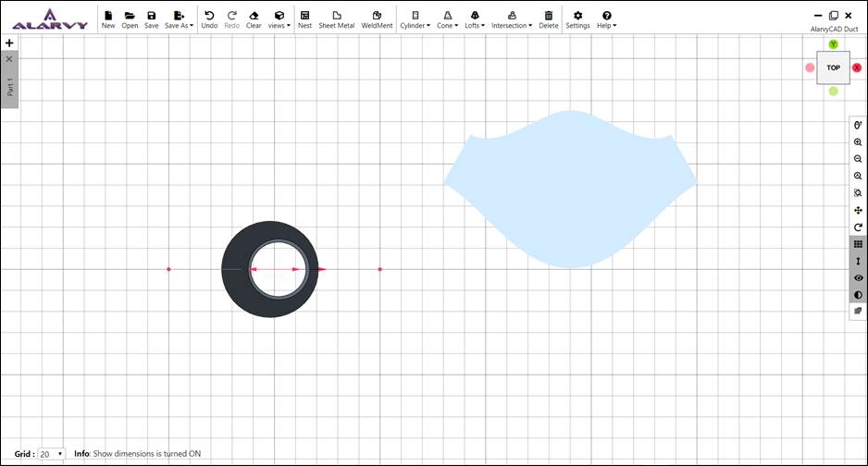
Task: Clear the canvas with Clear tool
Action: click(254, 19)
